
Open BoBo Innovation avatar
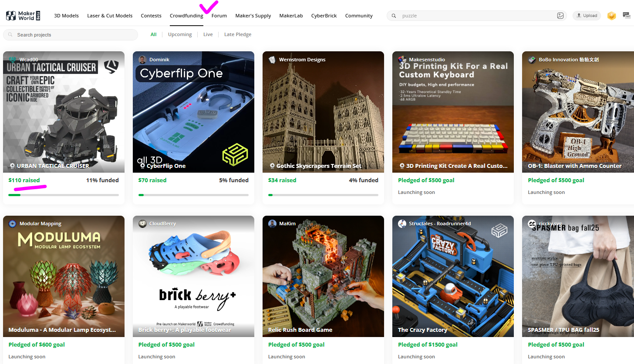532,60
